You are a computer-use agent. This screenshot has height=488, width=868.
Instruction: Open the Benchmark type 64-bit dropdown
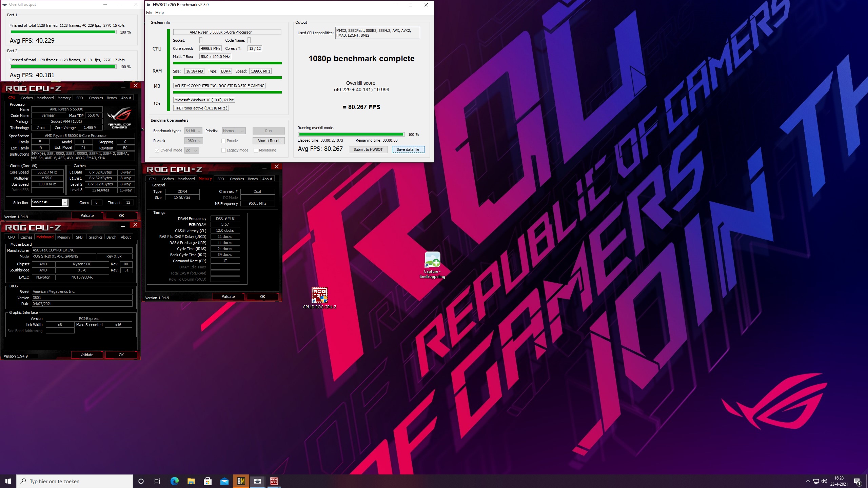(x=193, y=131)
